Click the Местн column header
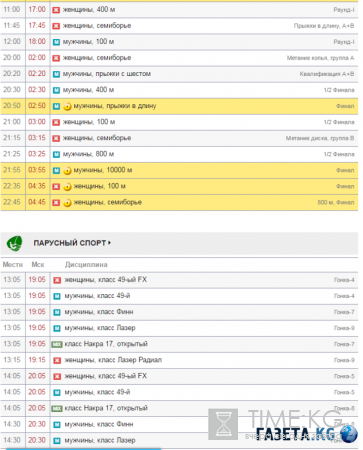The image size is (363, 450). [13, 265]
